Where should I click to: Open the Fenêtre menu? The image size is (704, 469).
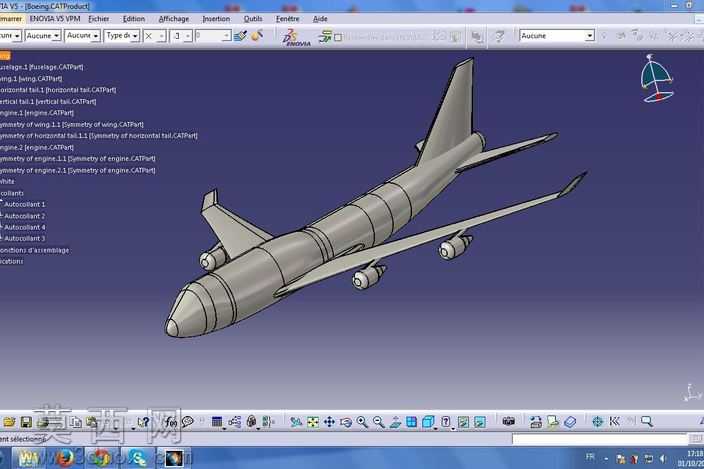(287, 18)
